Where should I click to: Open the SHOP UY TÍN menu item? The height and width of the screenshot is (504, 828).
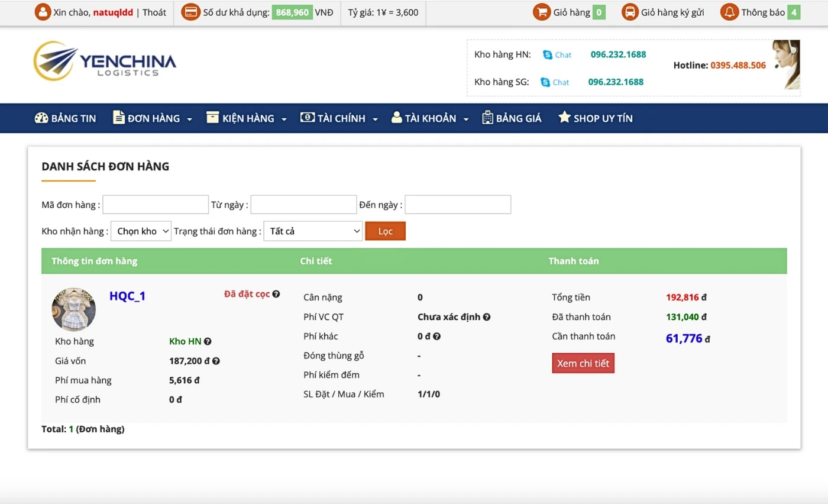[x=596, y=118]
